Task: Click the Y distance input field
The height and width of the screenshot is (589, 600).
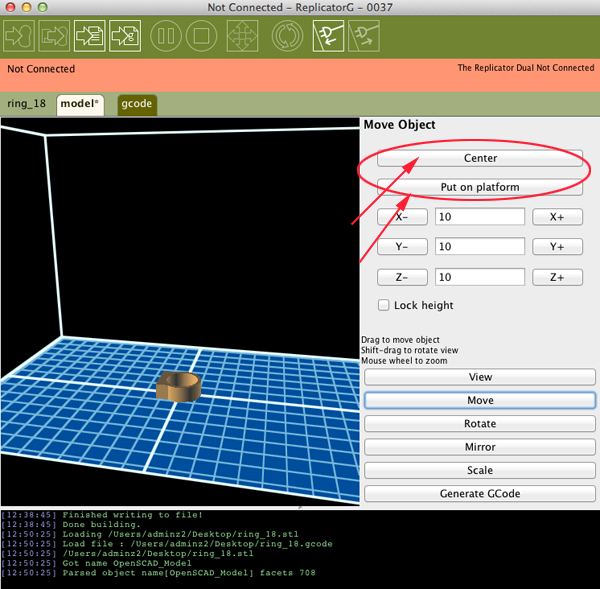Action: 480,246
